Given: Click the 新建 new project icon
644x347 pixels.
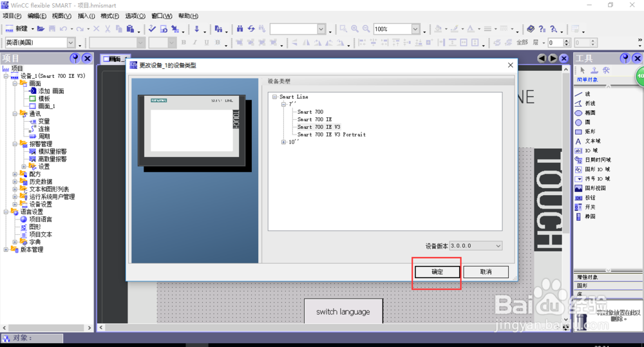Looking at the screenshot, I should coord(17,29).
